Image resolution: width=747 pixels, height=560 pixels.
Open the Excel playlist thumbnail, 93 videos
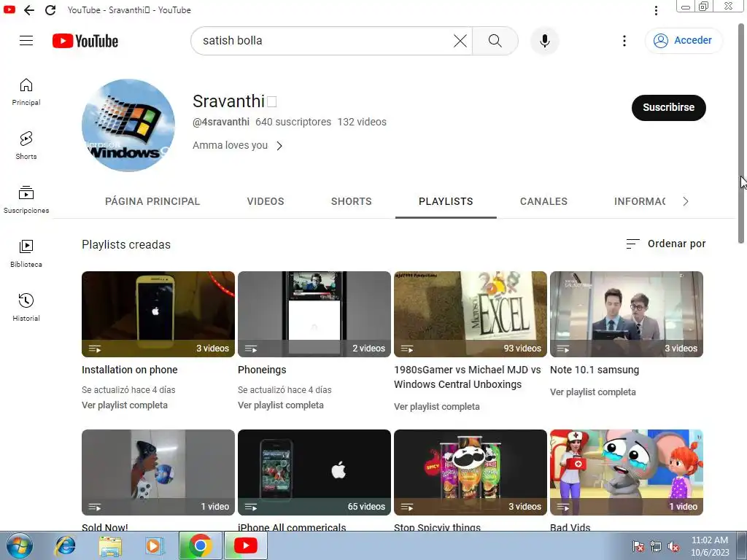click(x=471, y=314)
